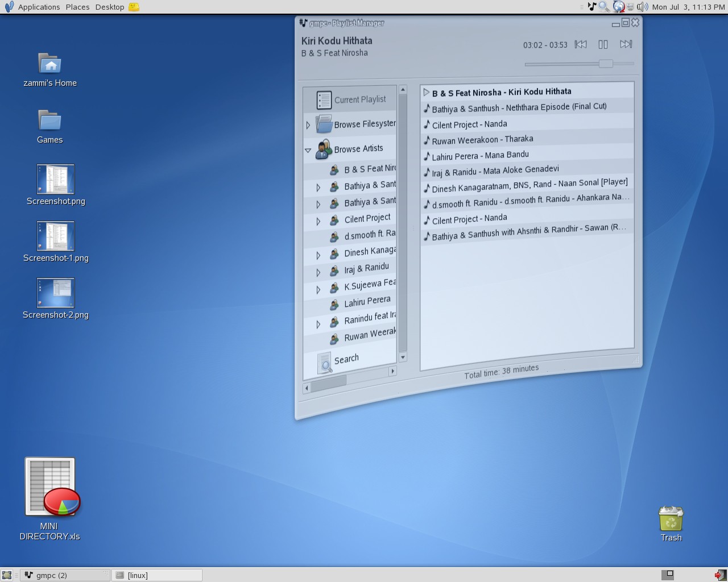Image resolution: width=728 pixels, height=582 pixels.
Task: Expand the second Bathiya & Santhush artist
Action: [x=318, y=205]
